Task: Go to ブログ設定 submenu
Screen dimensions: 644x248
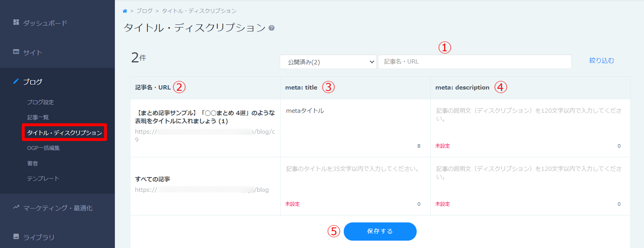Action: click(x=40, y=102)
